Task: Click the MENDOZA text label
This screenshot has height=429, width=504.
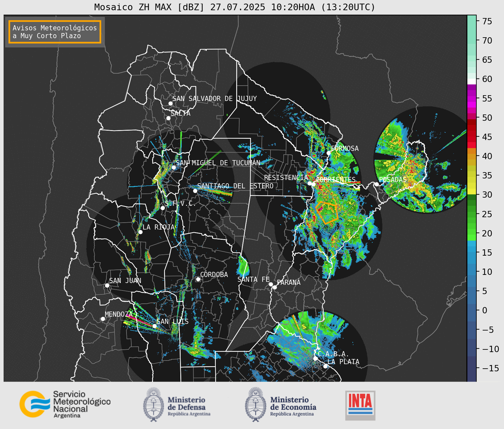Action: tap(119, 314)
